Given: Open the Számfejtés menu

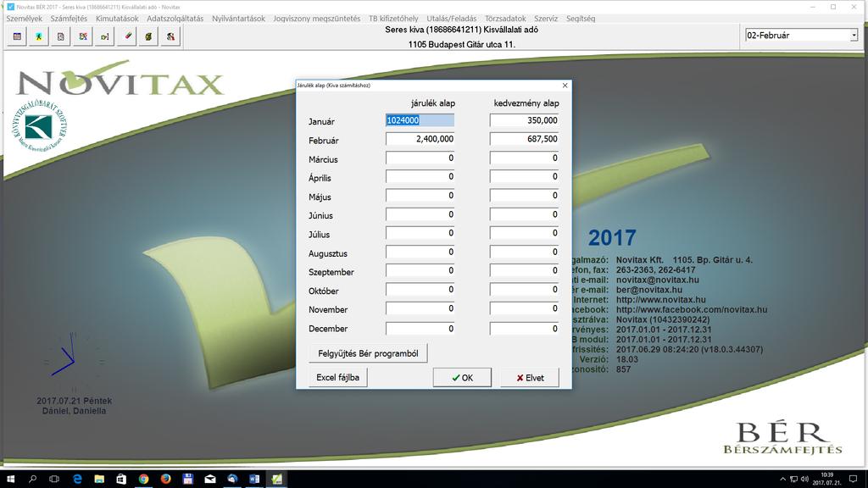Looking at the screenshot, I should (70, 19).
